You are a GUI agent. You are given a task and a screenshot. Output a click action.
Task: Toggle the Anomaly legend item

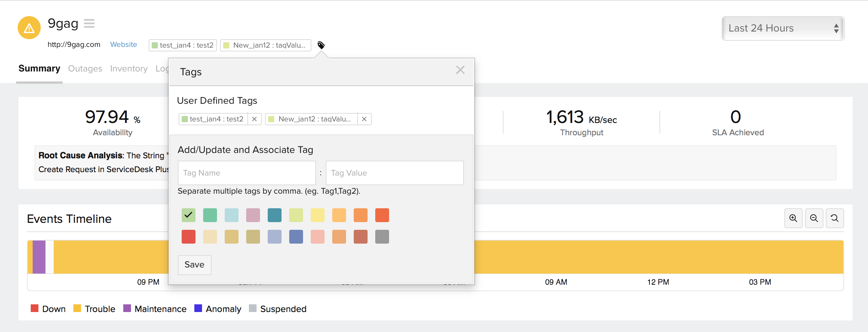click(x=218, y=309)
